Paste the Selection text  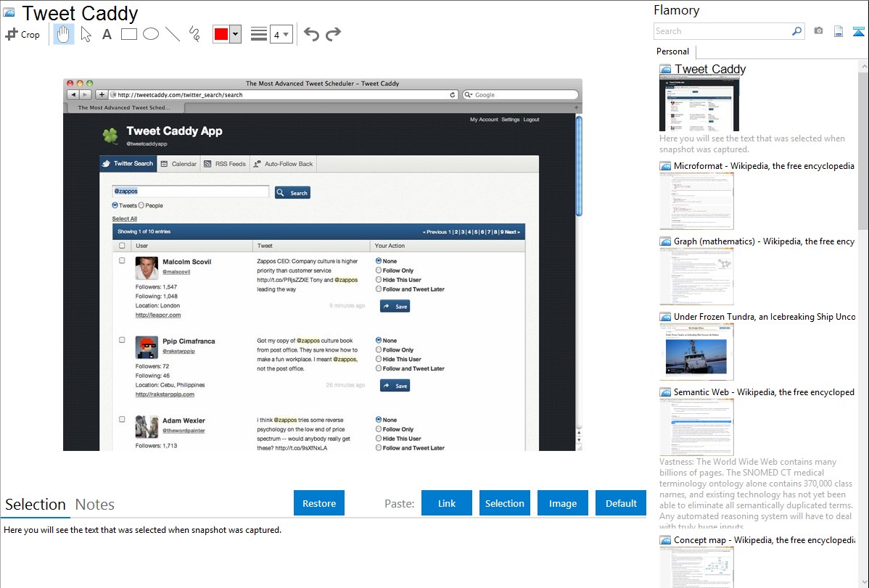[x=504, y=502]
